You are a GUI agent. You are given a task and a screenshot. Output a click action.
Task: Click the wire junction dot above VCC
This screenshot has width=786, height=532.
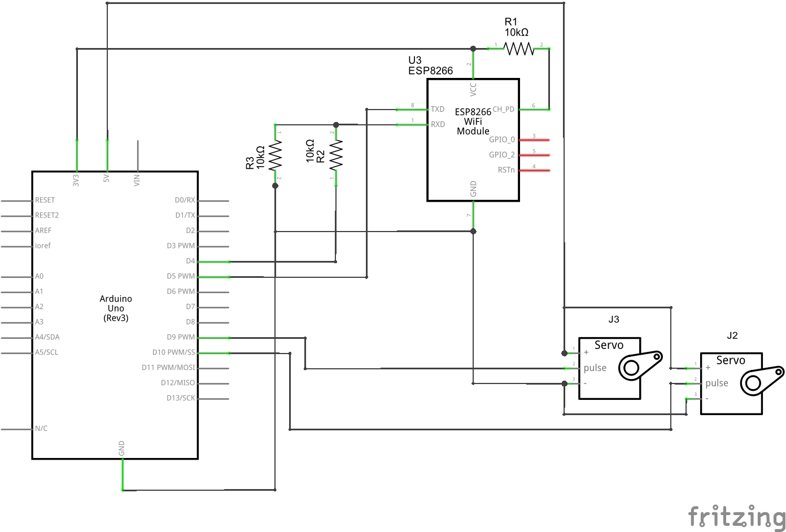click(x=473, y=49)
